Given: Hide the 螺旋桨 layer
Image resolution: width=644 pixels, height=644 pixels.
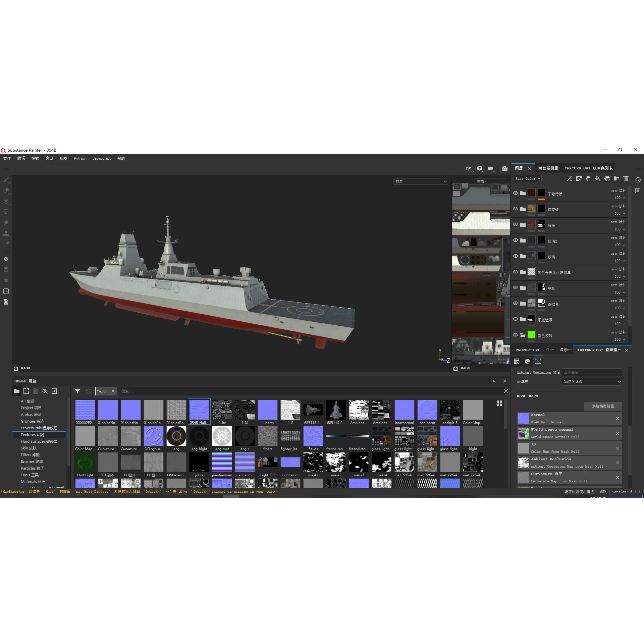Looking at the screenshot, I should (516, 209).
